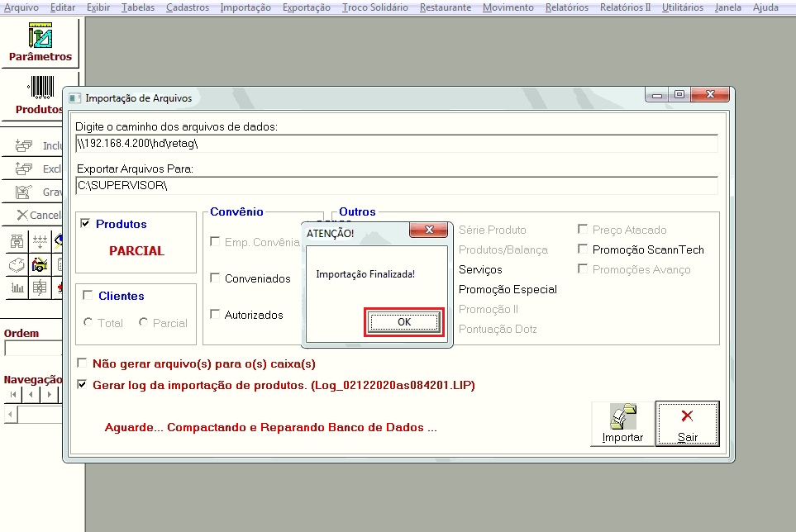The image size is (796, 532).
Task: Click OK in the ATENÇÃO dialog
Action: [404, 322]
